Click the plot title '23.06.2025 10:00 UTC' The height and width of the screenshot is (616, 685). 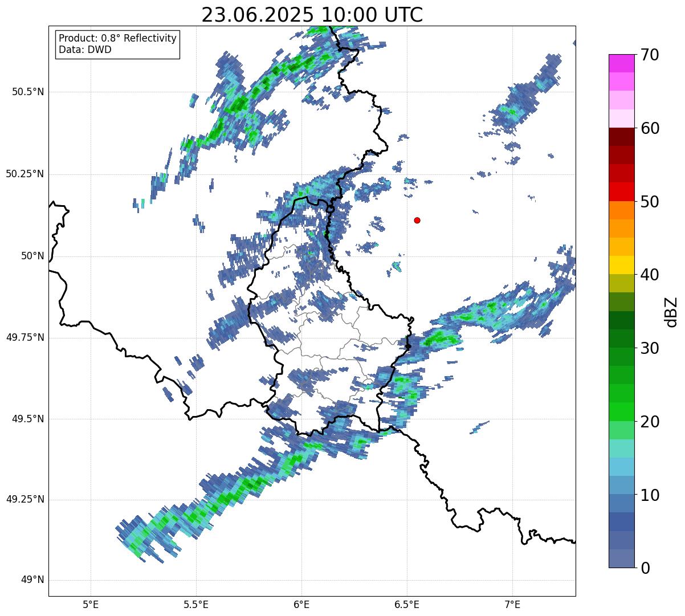312,15
